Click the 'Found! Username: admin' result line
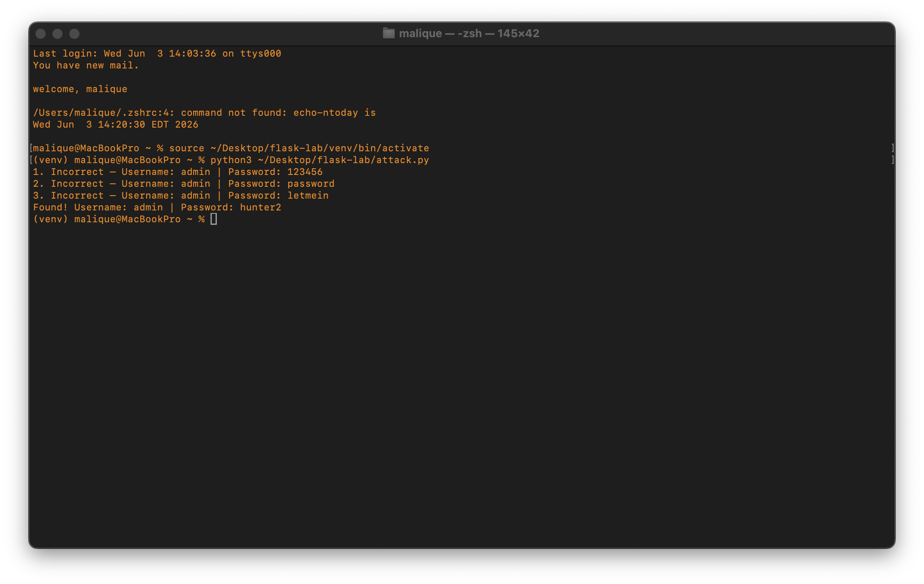924x584 pixels. pyautogui.click(x=157, y=207)
